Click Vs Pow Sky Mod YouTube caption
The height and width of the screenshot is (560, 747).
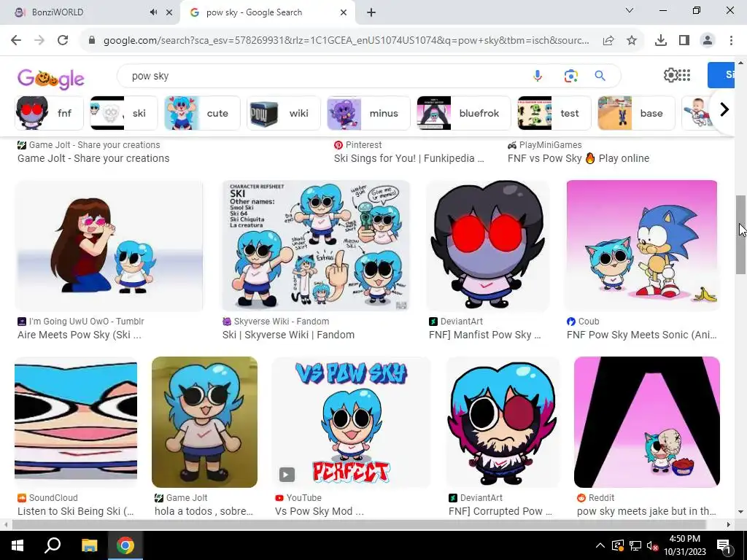tap(320, 511)
